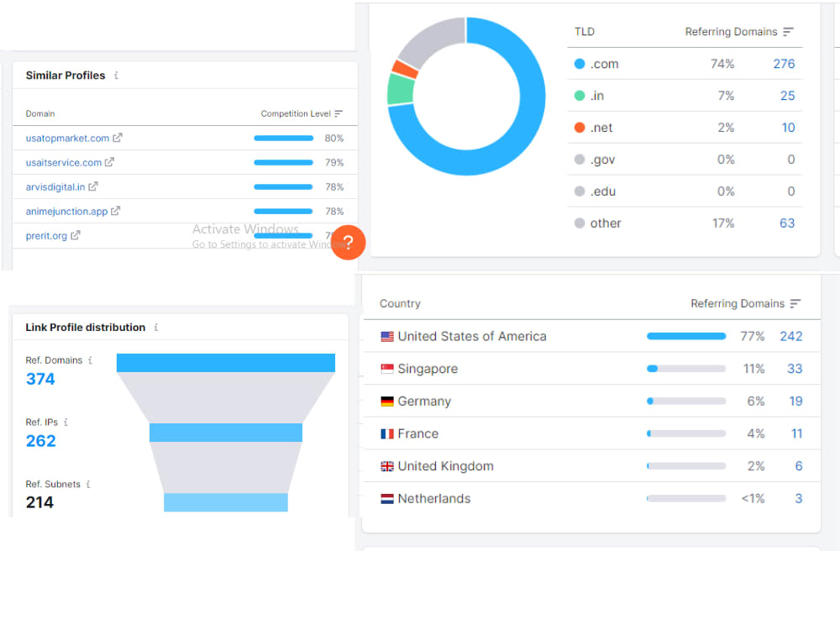
Task: Open usatopmarket.com domain link
Action: click(67, 139)
